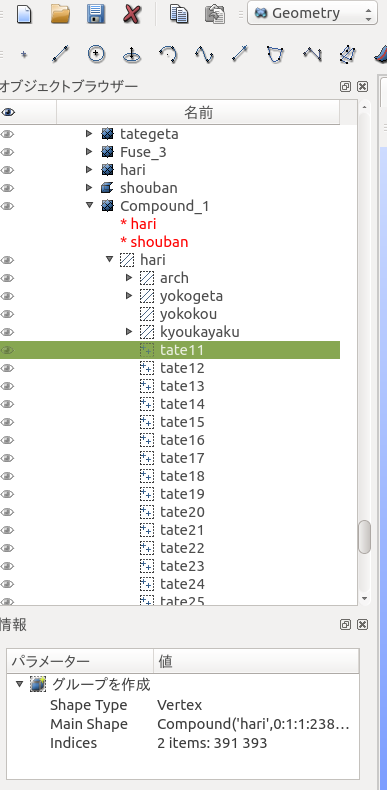Click the New document icon
387x790 pixels.
(24, 14)
